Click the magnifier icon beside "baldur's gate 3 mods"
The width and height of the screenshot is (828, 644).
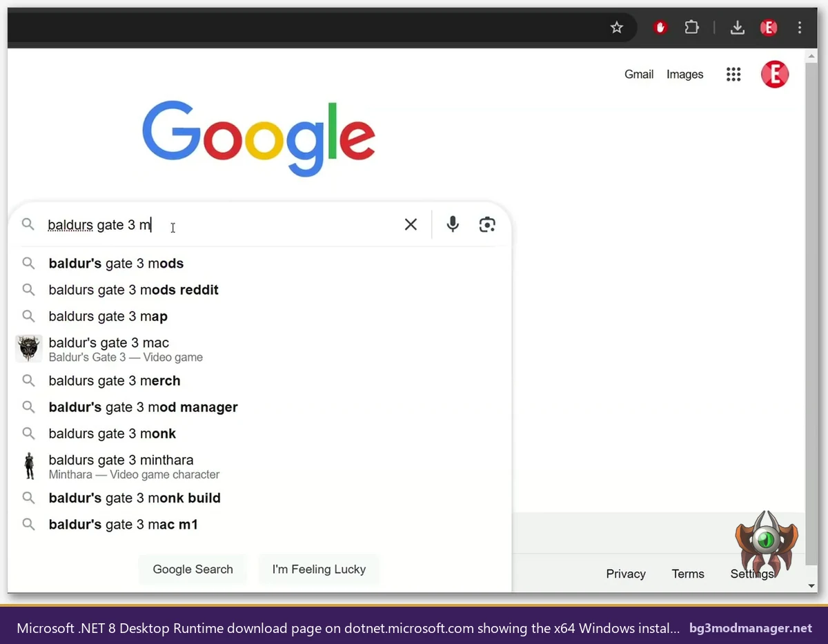28,263
